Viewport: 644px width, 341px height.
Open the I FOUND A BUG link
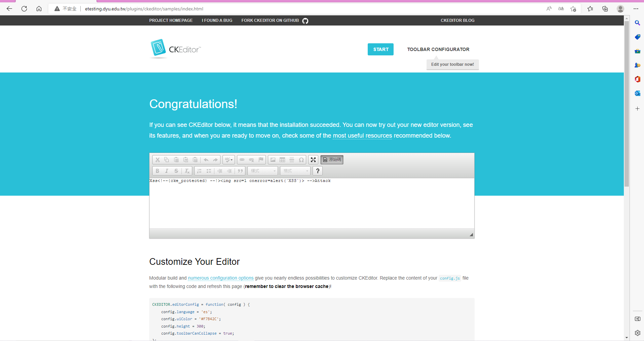pos(217,20)
